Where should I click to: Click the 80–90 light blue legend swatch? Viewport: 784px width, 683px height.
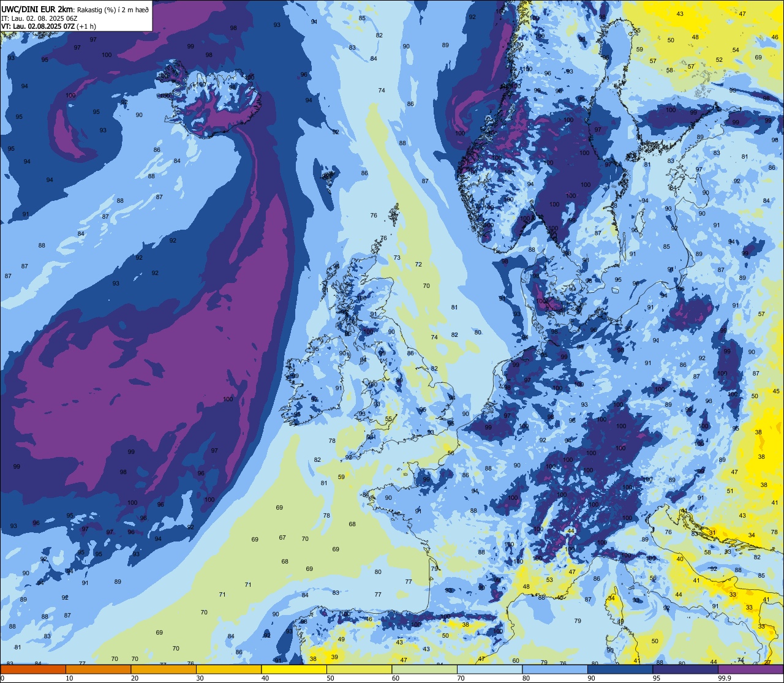click(555, 670)
